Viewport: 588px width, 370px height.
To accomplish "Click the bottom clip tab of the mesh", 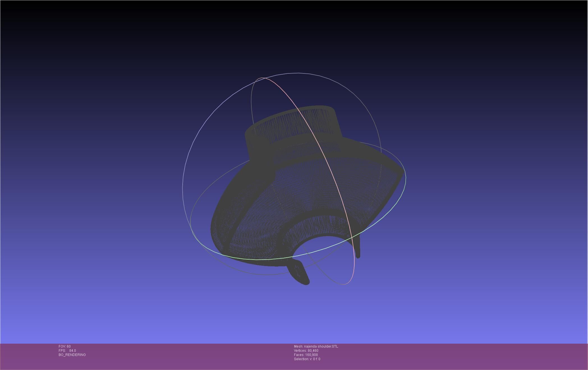I will click(x=299, y=273).
